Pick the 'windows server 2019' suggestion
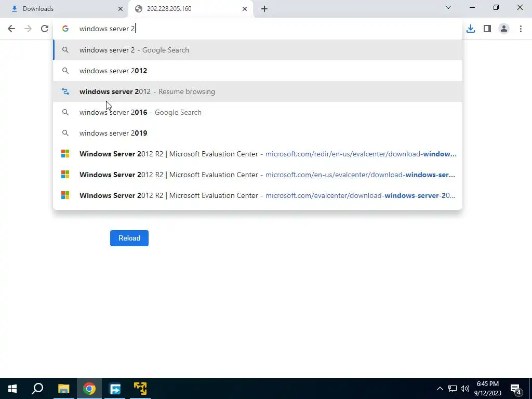 coord(258,133)
